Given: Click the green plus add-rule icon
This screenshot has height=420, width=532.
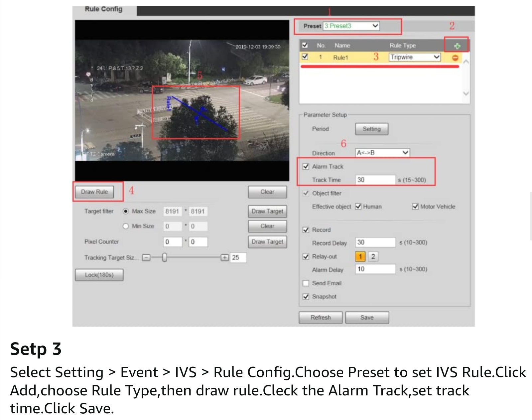Looking at the screenshot, I should (x=457, y=46).
